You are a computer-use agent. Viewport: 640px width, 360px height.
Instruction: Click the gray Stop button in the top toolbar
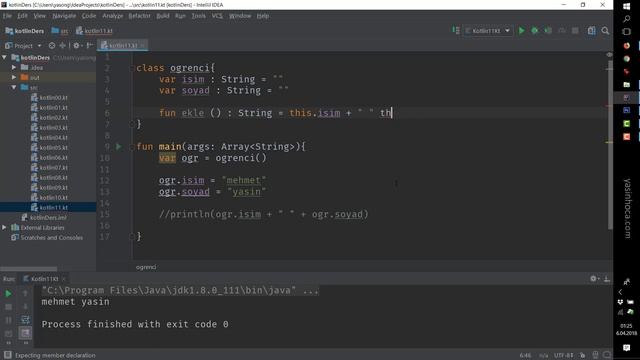pos(575,31)
